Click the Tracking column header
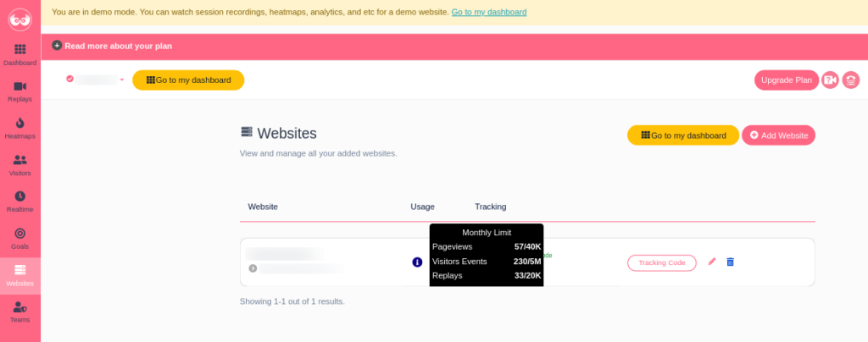 tap(491, 207)
